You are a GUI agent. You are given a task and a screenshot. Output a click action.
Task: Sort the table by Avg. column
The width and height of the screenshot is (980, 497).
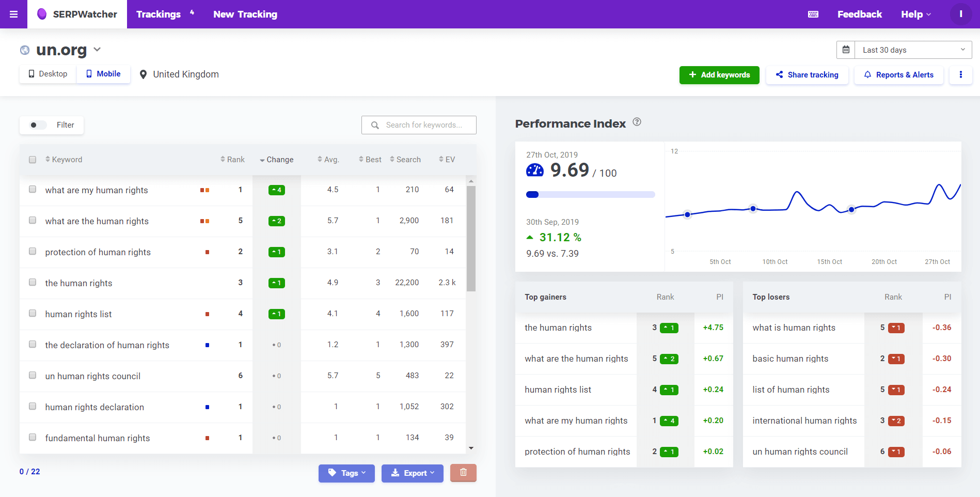pos(328,160)
